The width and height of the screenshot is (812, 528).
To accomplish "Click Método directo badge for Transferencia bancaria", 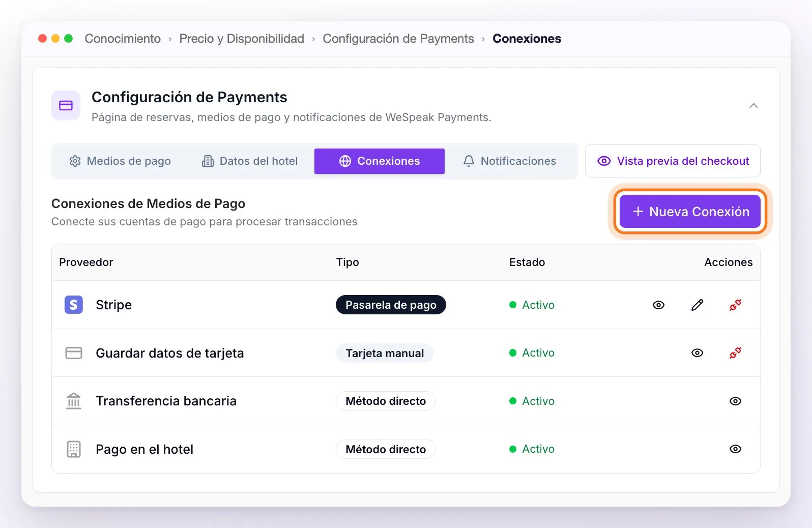I will (386, 401).
